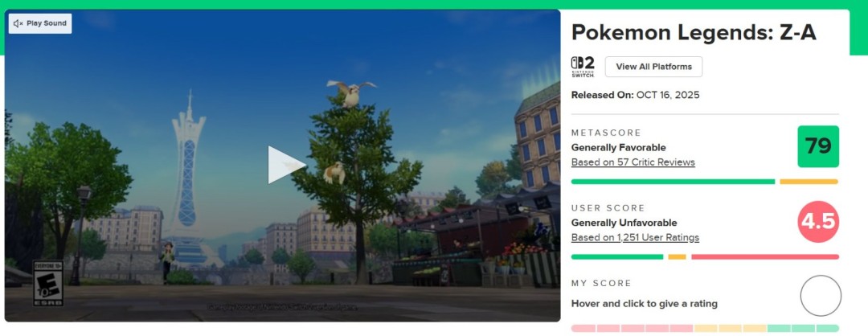
Task: Open Based on 57 Critic Reviews link
Action: click(x=633, y=162)
